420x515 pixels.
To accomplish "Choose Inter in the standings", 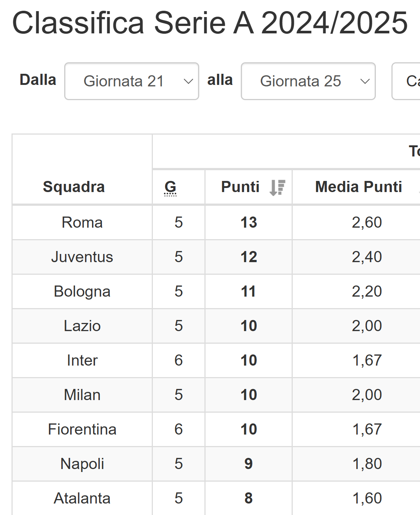I will pos(82,360).
